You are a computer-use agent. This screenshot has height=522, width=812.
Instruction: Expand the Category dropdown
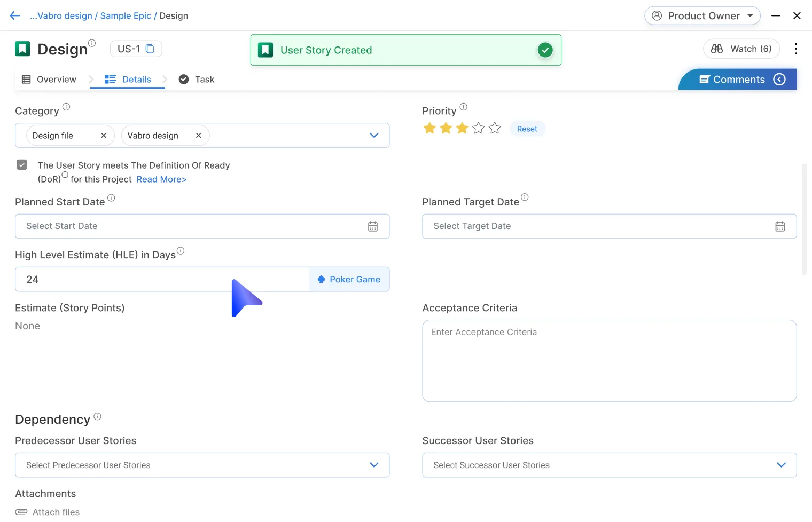[374, 136]
